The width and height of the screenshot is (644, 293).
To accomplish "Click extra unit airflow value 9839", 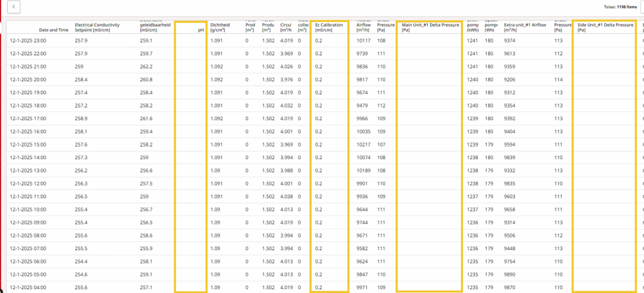I will coord(510,158).
